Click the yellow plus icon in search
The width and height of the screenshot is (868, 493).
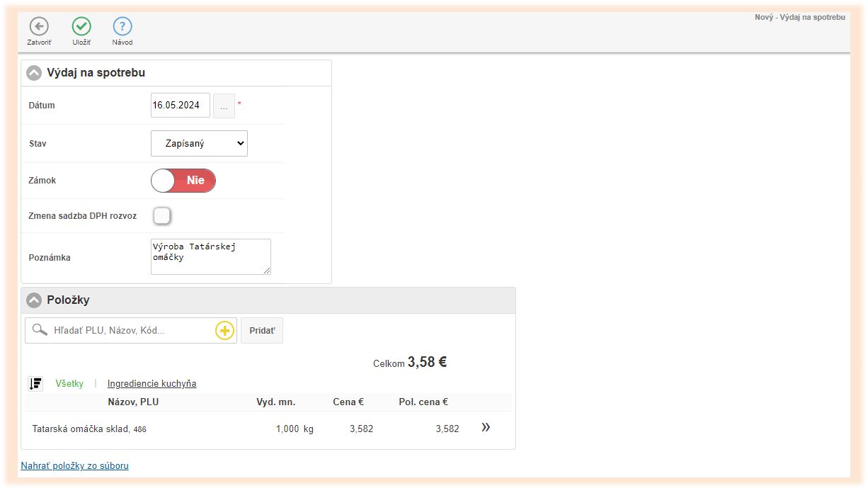point(224,331)
